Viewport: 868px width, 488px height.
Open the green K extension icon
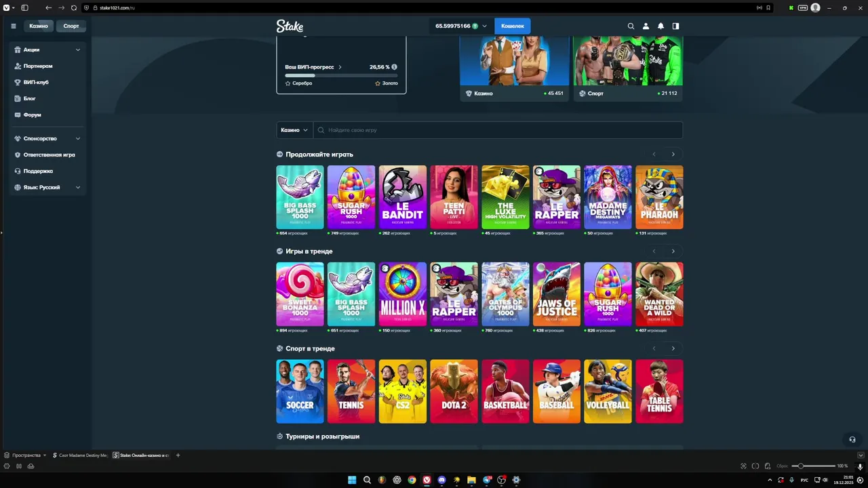[791, 7]
